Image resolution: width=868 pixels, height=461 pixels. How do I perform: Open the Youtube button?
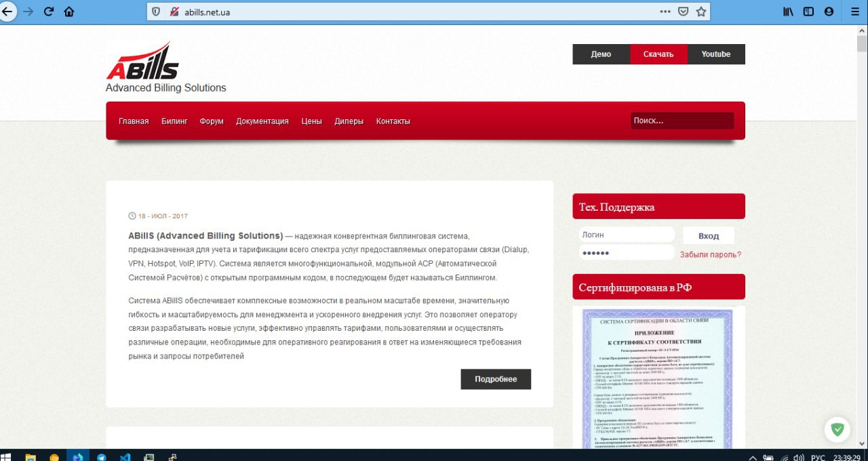(x=716, y=54)
